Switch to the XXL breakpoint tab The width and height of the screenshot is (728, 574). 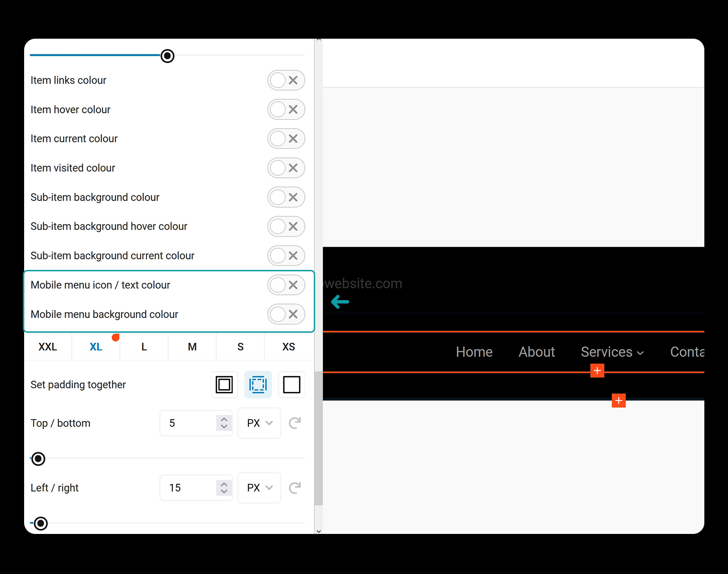click(48, 347)
